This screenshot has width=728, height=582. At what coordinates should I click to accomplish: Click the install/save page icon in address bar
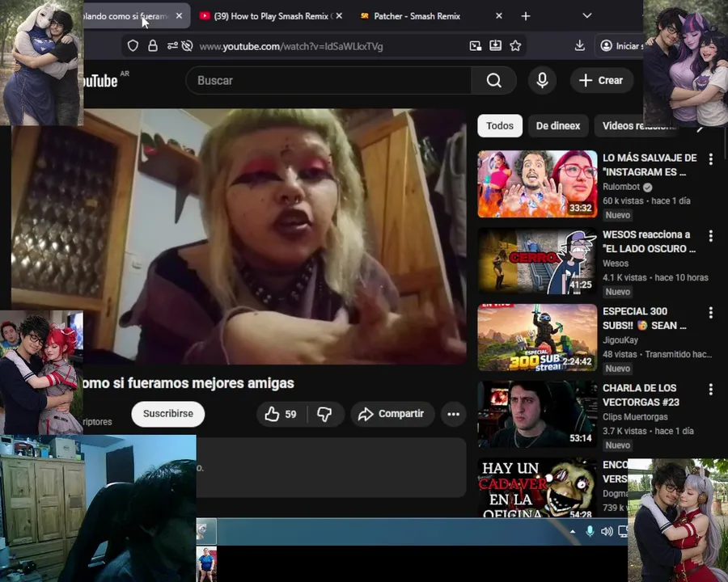point(495,45)
